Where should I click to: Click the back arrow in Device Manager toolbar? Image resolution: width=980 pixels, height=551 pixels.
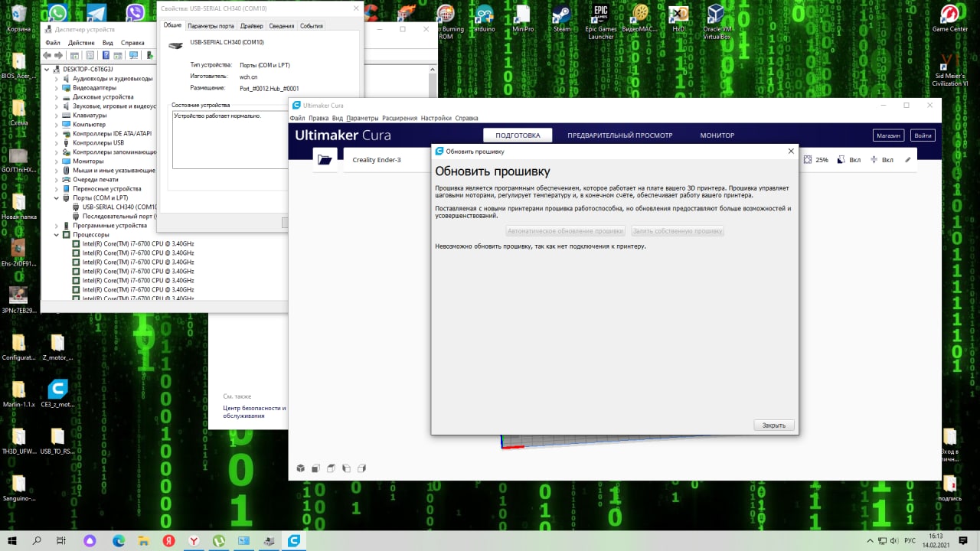tap(47, 55)
